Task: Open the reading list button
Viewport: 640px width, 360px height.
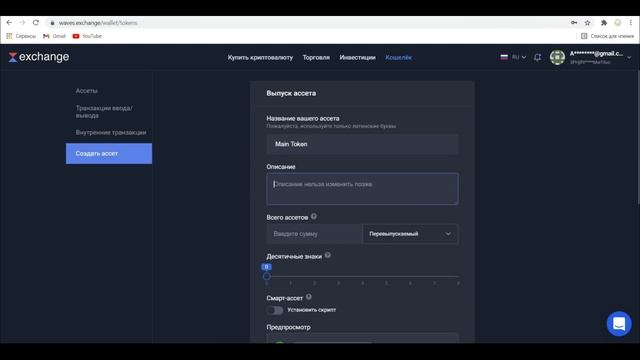Action: 607,36
